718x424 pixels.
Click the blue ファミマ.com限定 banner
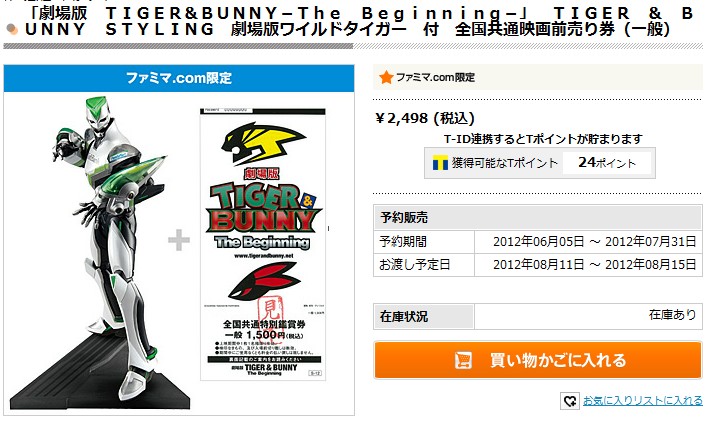[x=179, y=78]
